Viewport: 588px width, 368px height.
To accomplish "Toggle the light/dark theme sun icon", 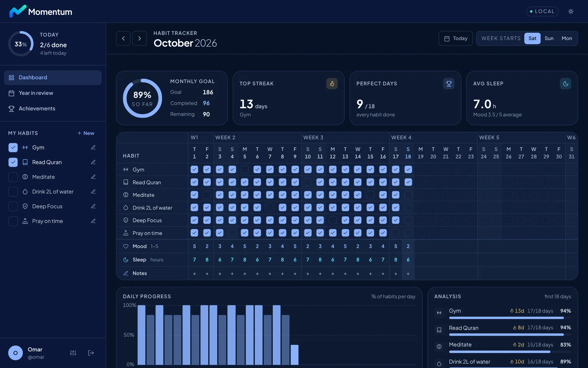I will (x=571, y=11).
